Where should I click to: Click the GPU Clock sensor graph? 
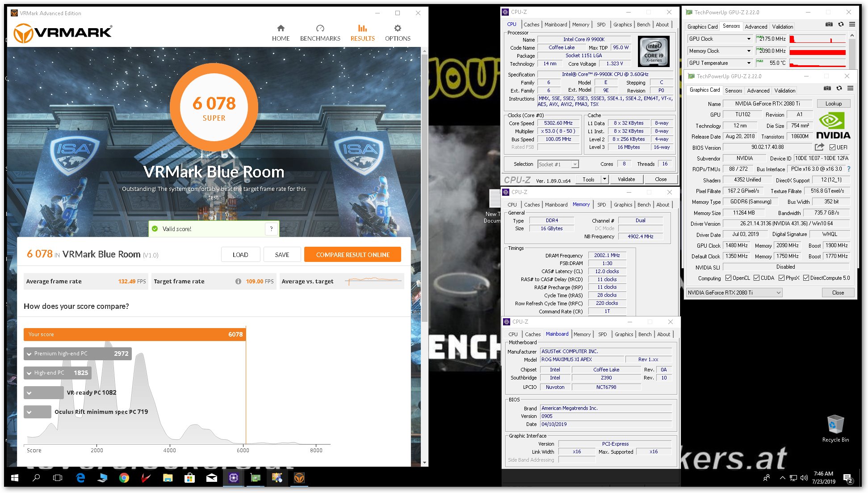coord(817,39)
